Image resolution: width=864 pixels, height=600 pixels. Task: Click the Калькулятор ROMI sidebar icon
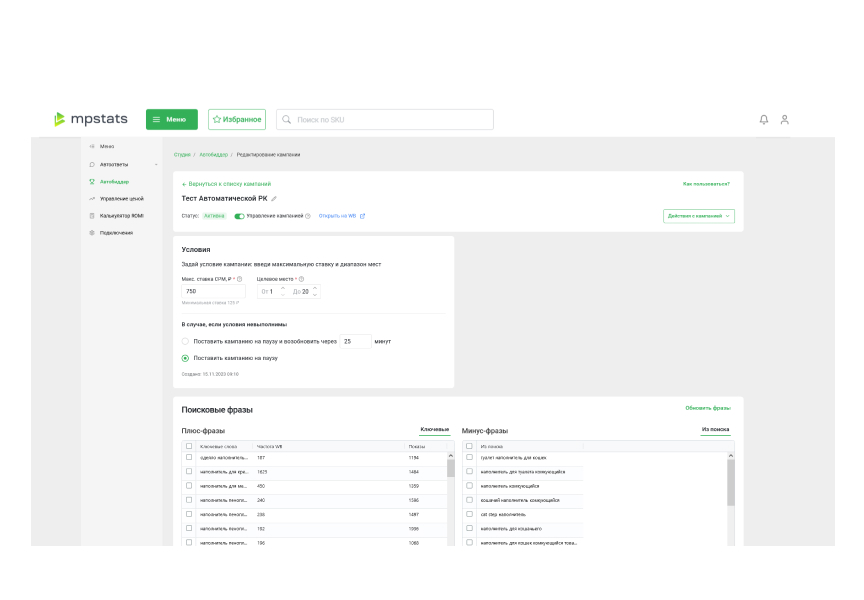92,215
